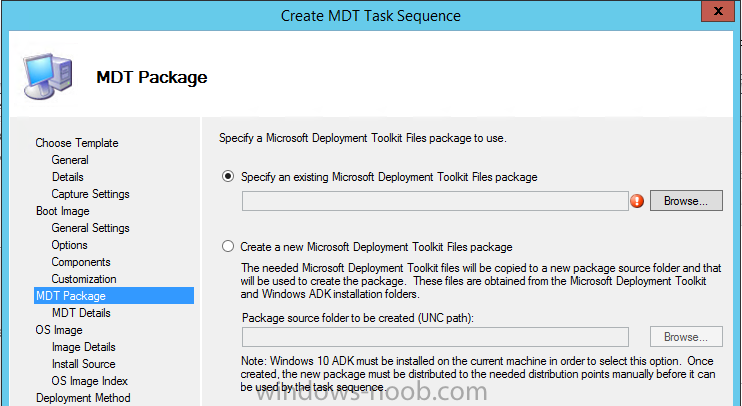Click the package source folder UNC path field
The height and width of the screenshot is (406, 742).
(x=435, y=337)
